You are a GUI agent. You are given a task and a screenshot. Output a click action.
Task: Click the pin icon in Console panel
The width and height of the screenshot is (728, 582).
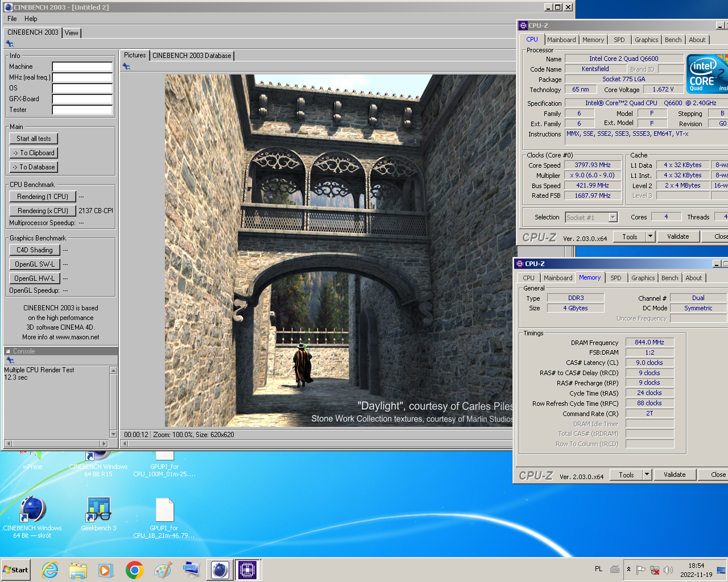point(10,360)
